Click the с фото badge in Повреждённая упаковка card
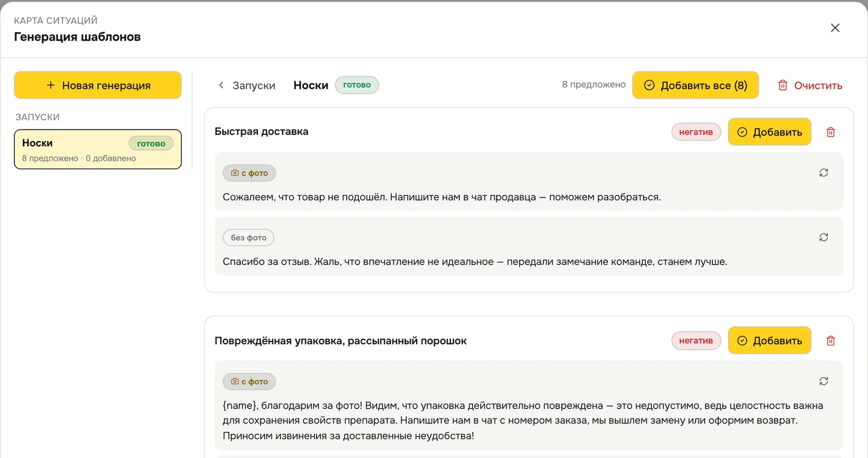Viewport: 868px width, 458px height. (249, 382)
